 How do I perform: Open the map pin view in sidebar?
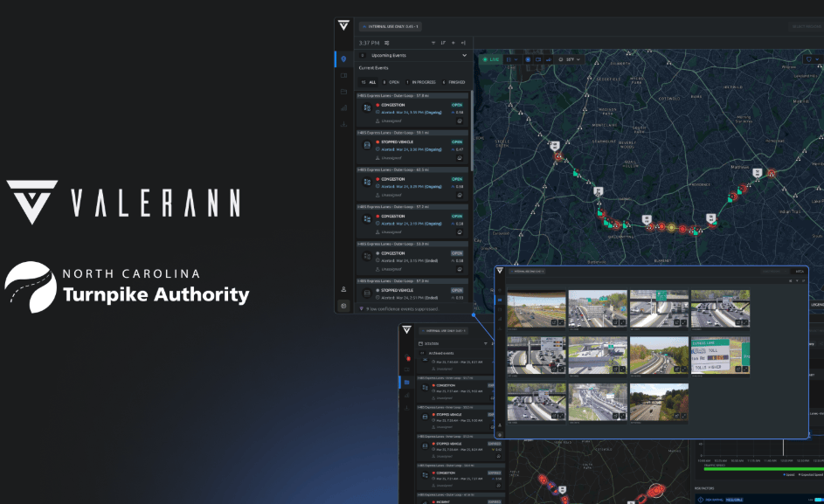click(343, 59)
